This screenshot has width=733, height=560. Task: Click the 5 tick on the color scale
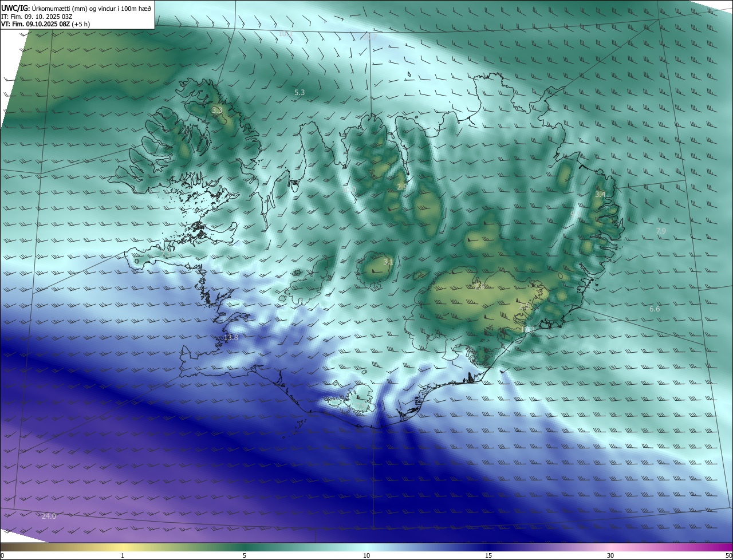[x=245, y=555]
